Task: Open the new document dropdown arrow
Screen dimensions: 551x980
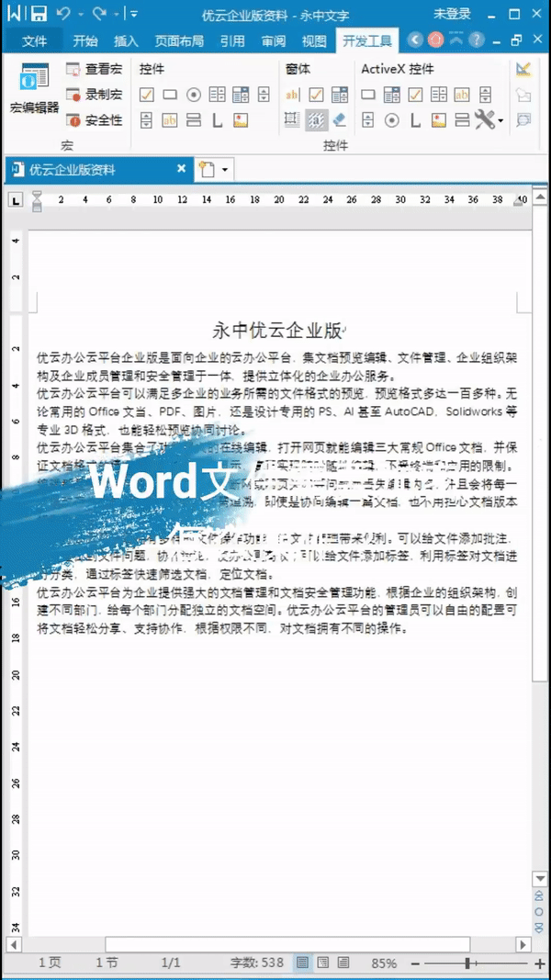Action: coord(224,169)
